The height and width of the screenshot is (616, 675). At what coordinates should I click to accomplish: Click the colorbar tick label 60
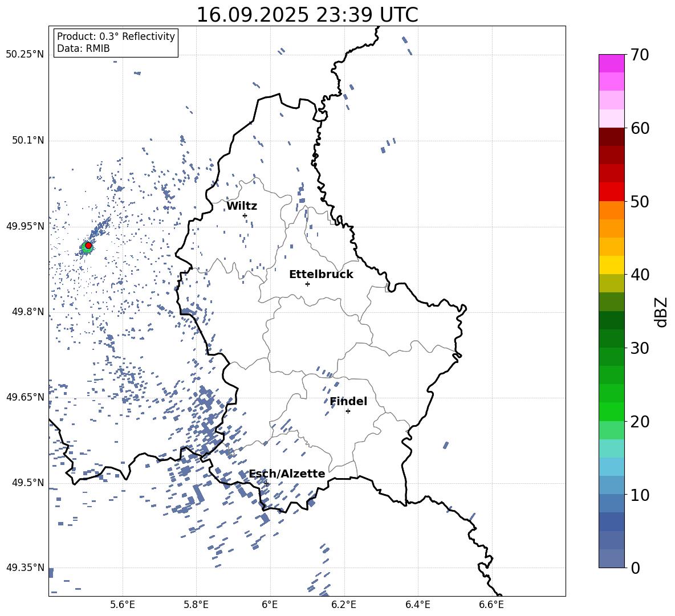click(x=640, y=128)
